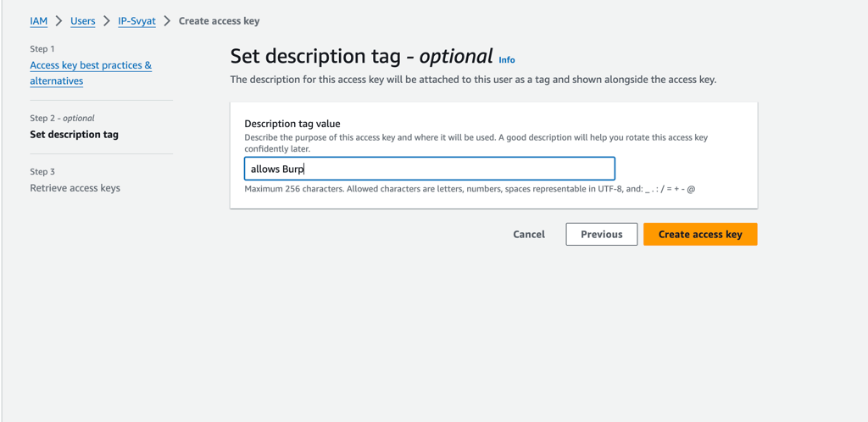The image size is (868, 422).
Task: Open the Info link beside the heading
Action: click(507, 59)
